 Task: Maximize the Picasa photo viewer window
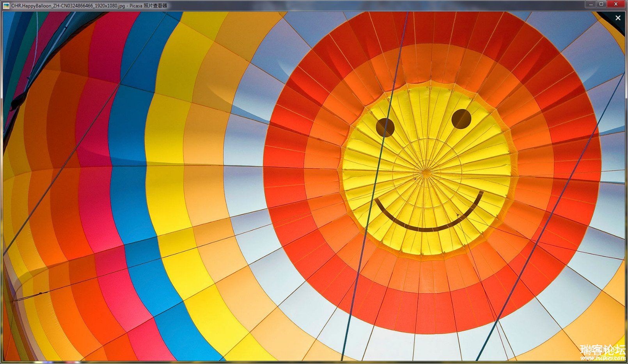(x=601, y=4)
